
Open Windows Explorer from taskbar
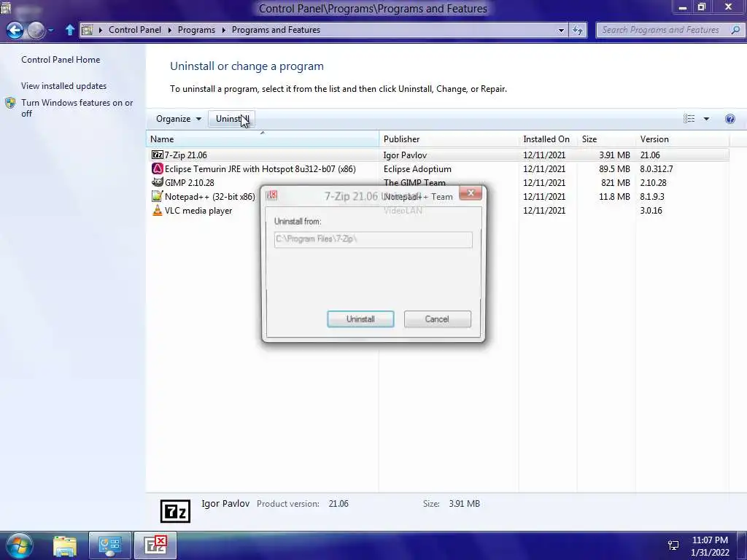[x=64, y=545]
